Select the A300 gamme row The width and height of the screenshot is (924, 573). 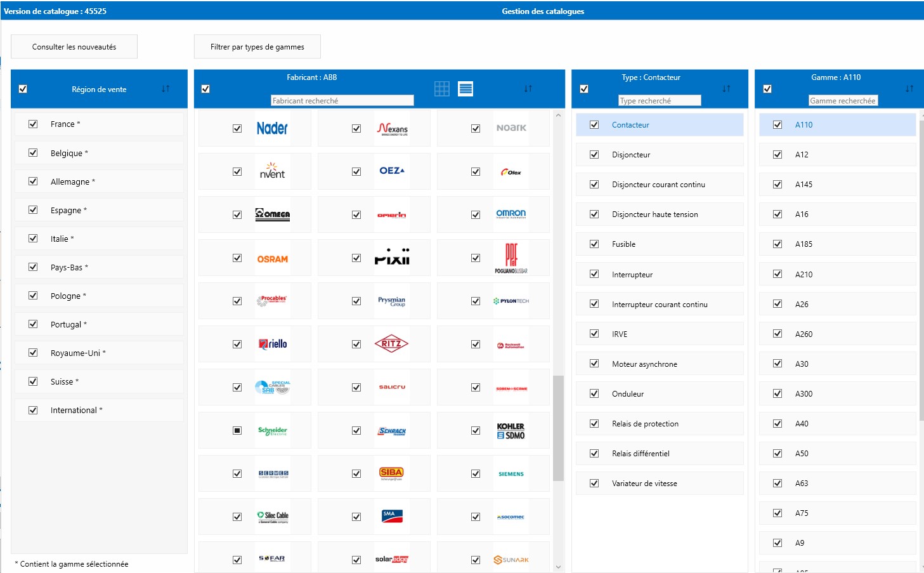coord(838,393)
